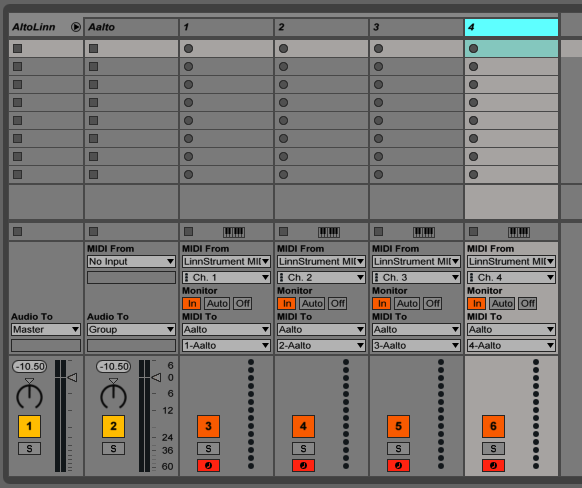Click the clip stop button in AltoLinn's first slot
This screenshot has height=488, width=582.
pyautogui.click(x=17, y=49)
